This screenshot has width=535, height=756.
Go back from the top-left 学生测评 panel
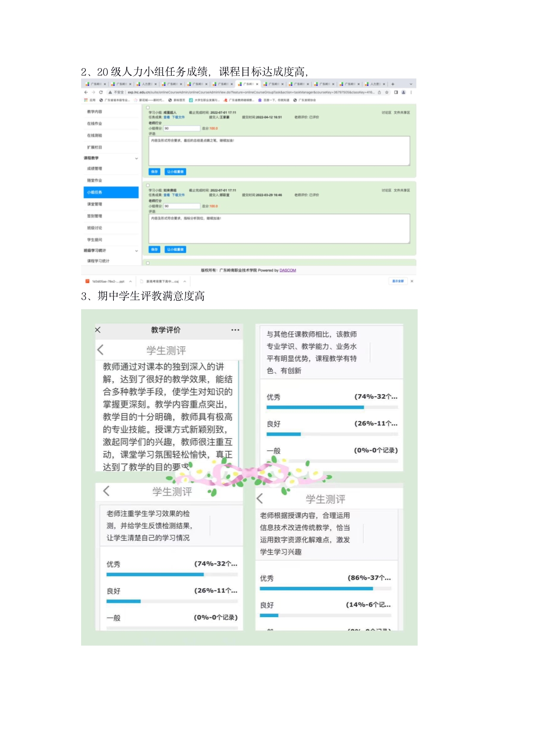pos(101,350)
